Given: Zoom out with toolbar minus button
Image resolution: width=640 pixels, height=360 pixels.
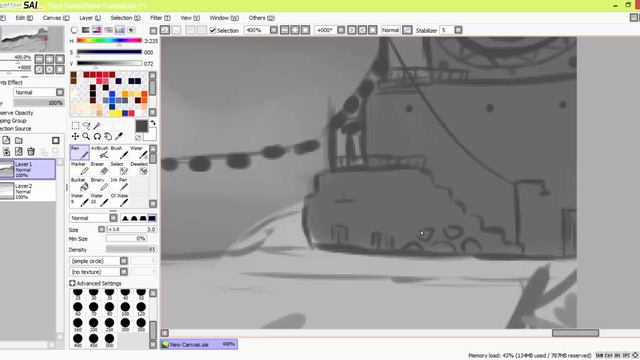Looking at the screenshot, I should pyautogui.click(x=284, y=30).
